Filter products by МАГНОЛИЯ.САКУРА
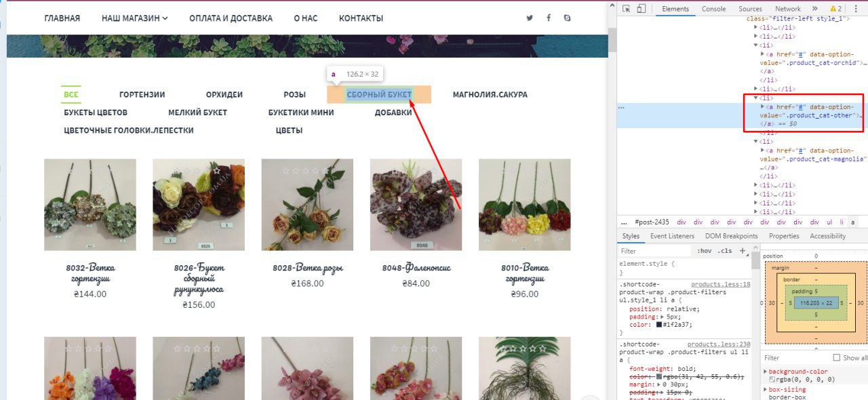 pyautogui.click(x=490, y=95)
